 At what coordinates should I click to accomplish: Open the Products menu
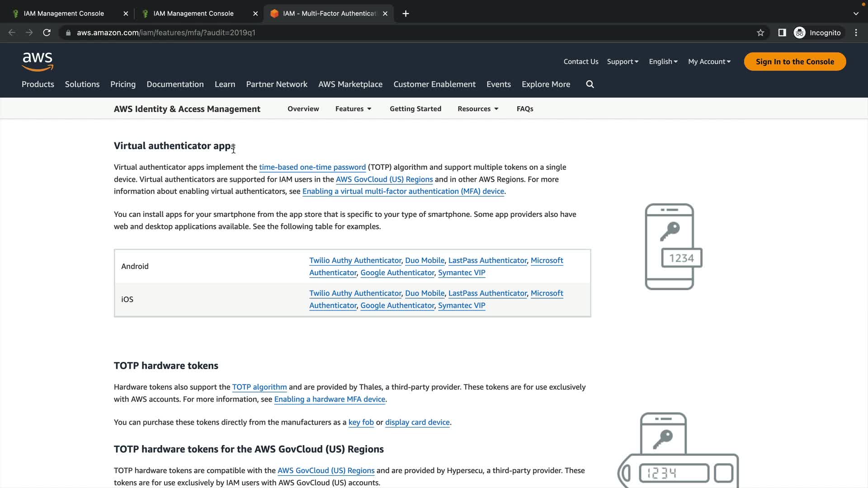(x=38, y=84)
